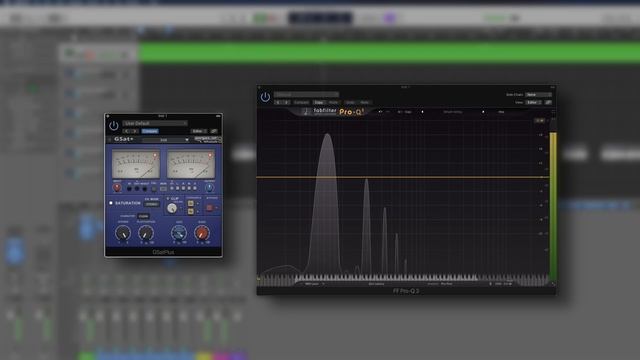
Task: Open the GSat+ internal preset dropdown arrow
Action: [187, 140]
